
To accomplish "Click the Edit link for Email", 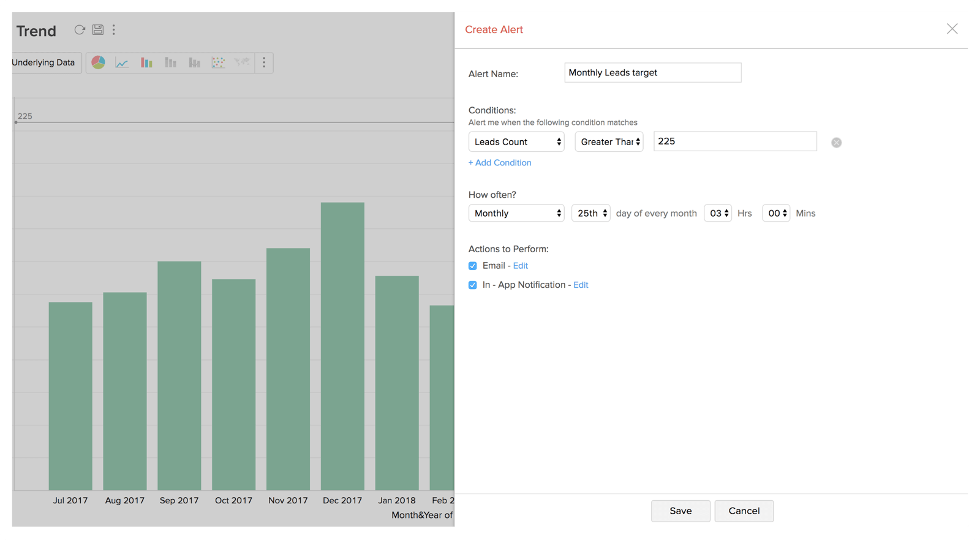I will (x=521, y=266).
